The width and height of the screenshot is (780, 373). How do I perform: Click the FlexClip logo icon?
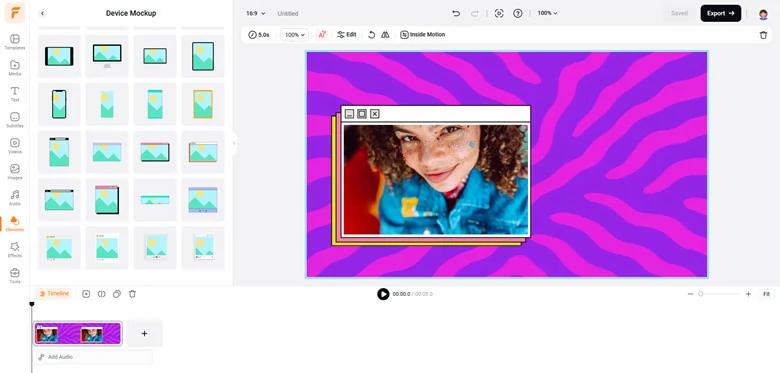(x=15, y=13)
